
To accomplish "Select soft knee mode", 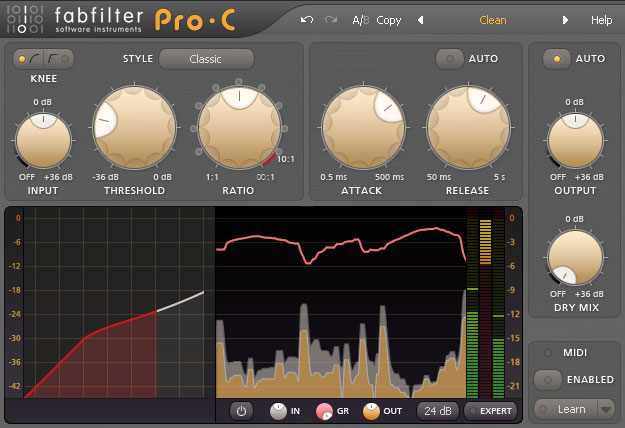I will pos(29,59).
